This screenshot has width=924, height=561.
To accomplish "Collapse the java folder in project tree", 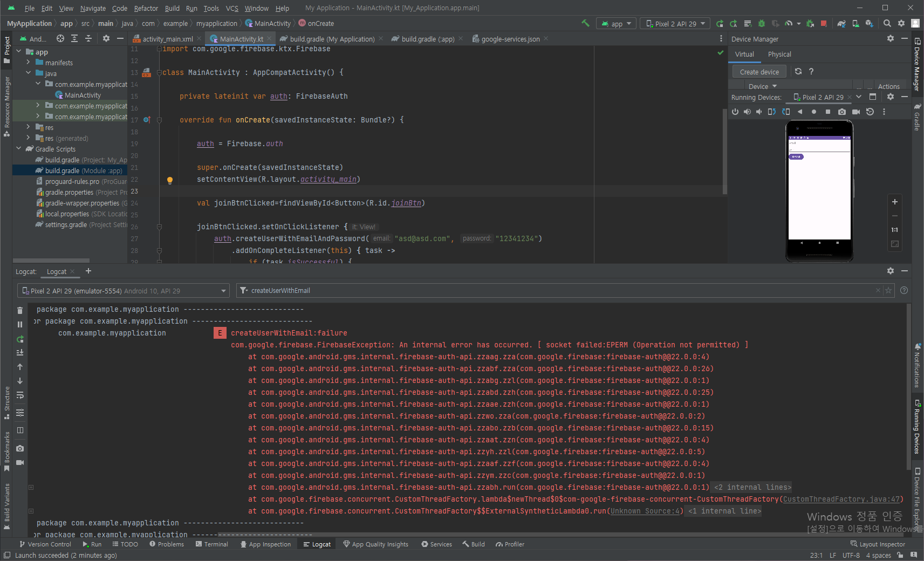I will (28, 73).
